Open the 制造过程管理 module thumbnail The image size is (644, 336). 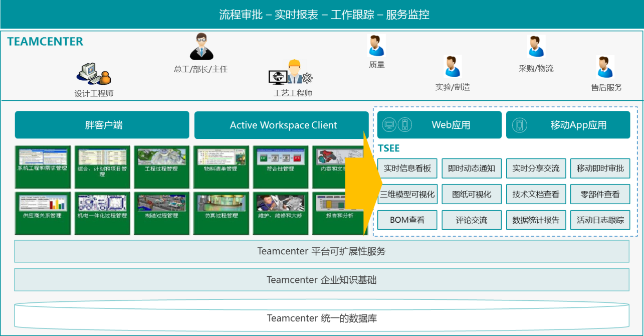[x=161, y=213]
